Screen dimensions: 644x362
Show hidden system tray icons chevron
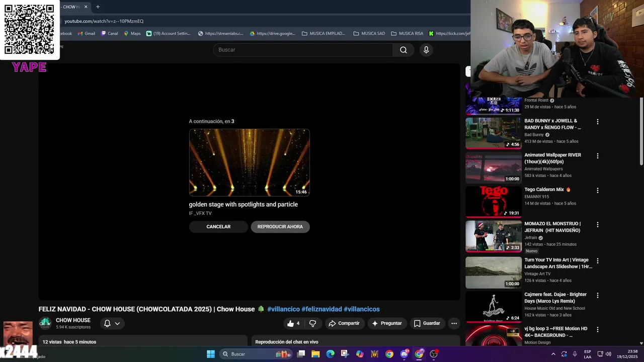[553, 354]
